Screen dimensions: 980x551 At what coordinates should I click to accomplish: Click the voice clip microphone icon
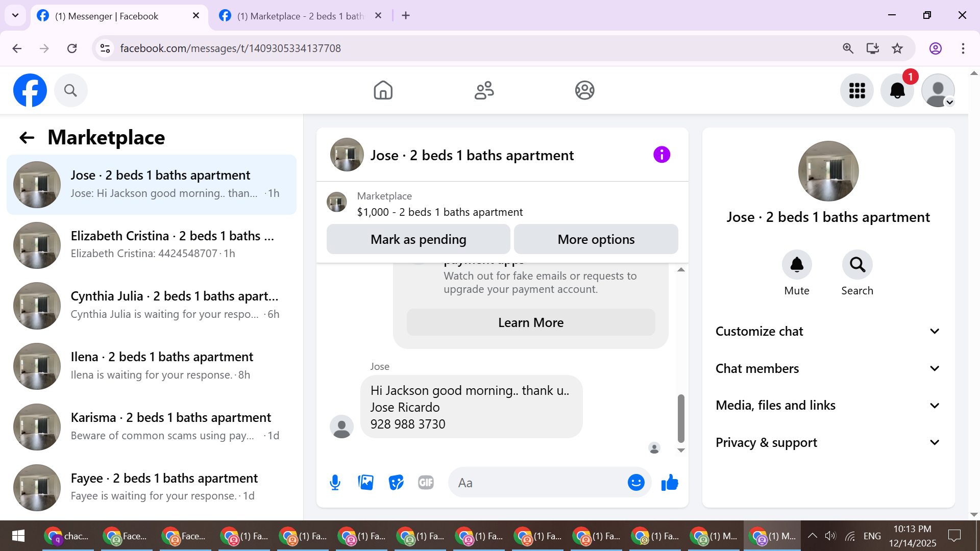335,483
